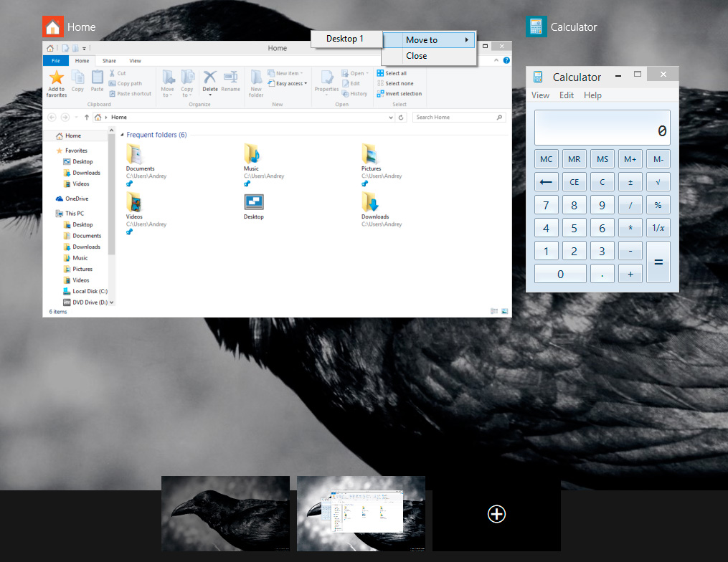Choose Close from the context menu

[x=416, y=56]
